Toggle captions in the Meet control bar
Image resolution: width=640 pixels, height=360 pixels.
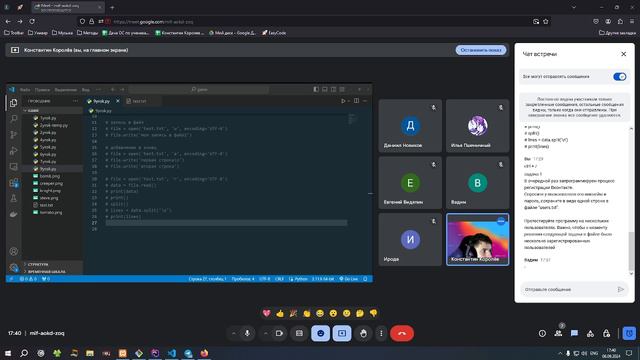pos(299,333)
